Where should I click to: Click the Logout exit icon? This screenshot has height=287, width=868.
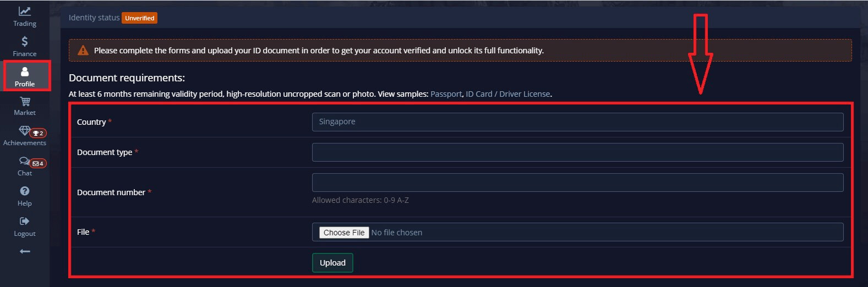coord(25,222)
